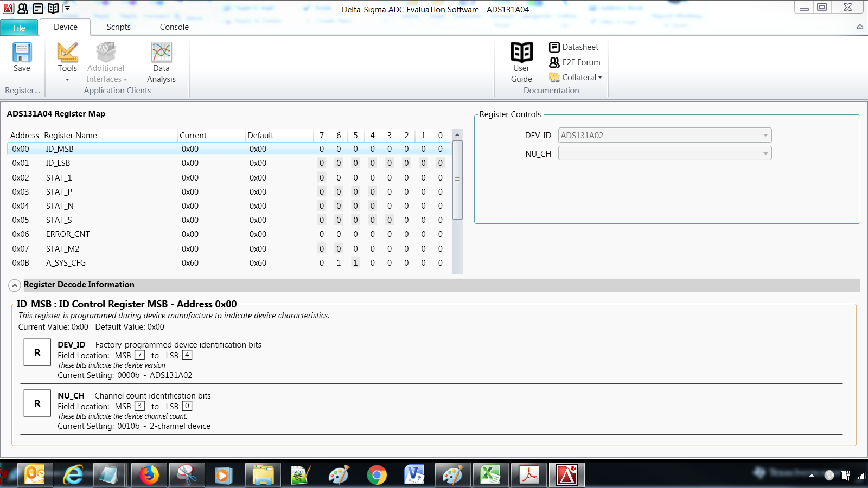Switch to Google Chrome on taskbar

coord(376,475)
